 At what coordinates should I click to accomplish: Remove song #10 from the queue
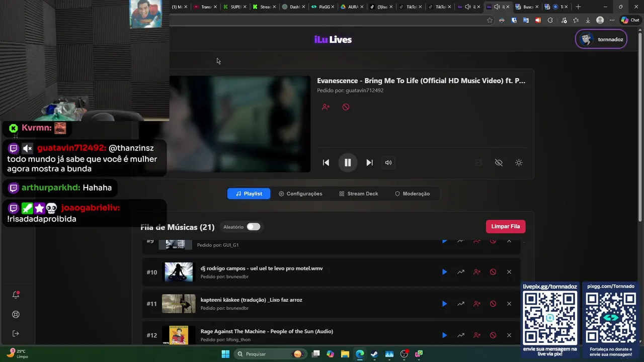point(509,272)
